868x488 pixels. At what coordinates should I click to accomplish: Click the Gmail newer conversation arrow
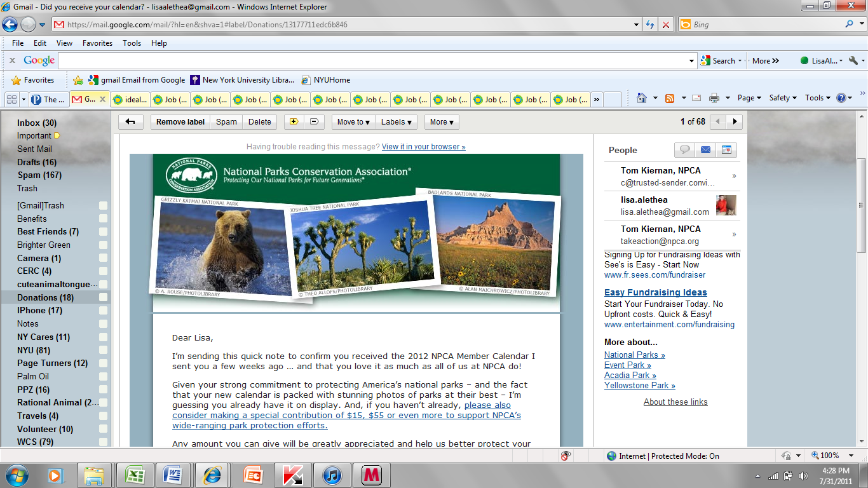click(718, 121)
